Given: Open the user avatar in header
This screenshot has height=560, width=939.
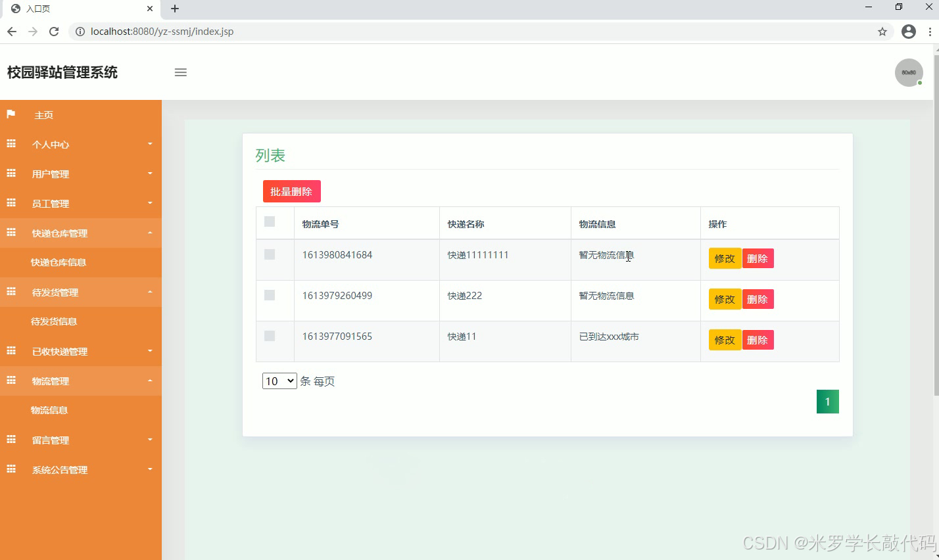Looking at the screenshot, I should click(x=909, y=72).
